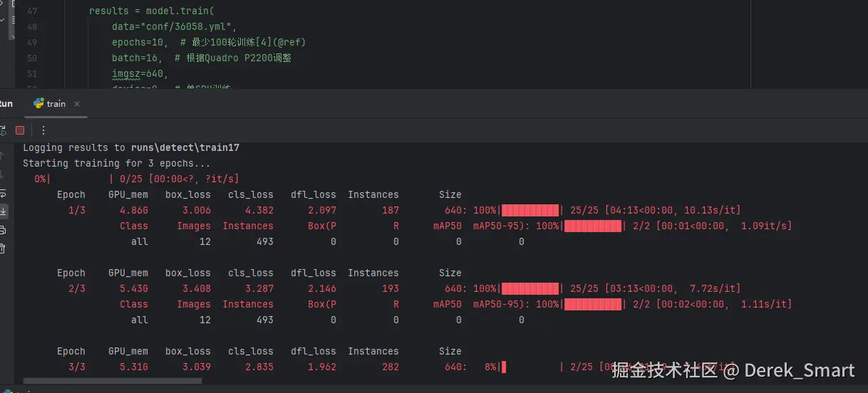Screen dimensions: 868x393
Task: Click the '0/25 [00:00<?, ?it/s]' line
Action: (180, 179)
